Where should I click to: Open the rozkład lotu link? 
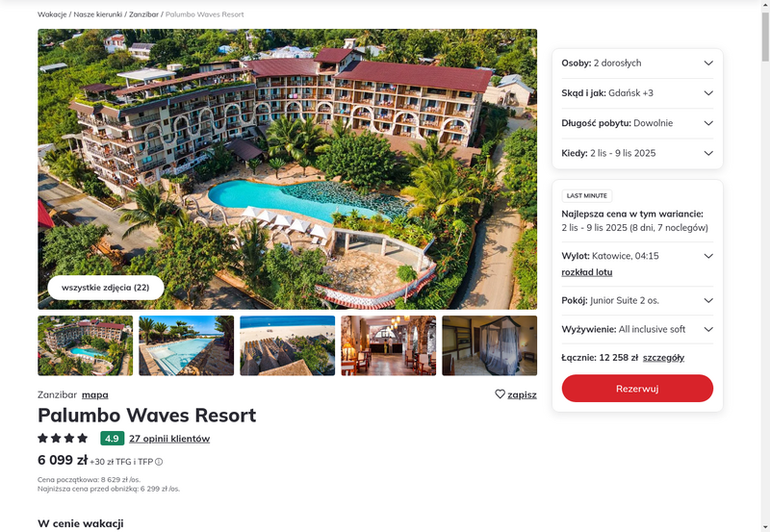coord(587,272)
